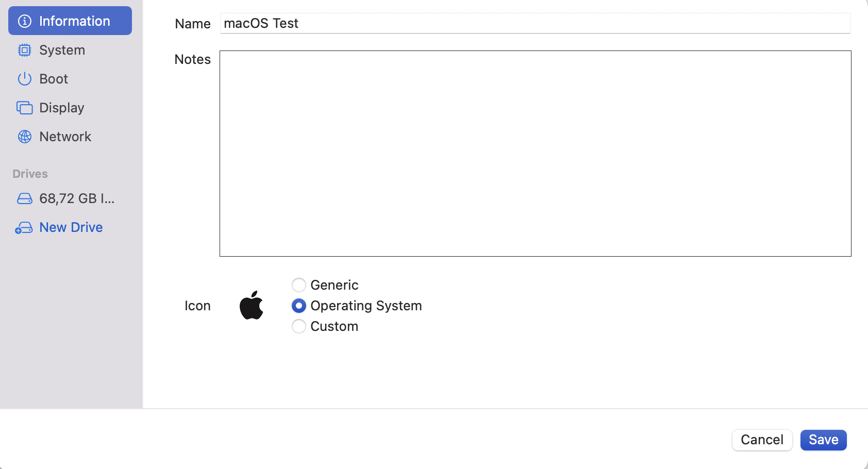Viewport: 868px width, 469px height.
Task: Open the Boot settings section
Action: coord(53,78)
